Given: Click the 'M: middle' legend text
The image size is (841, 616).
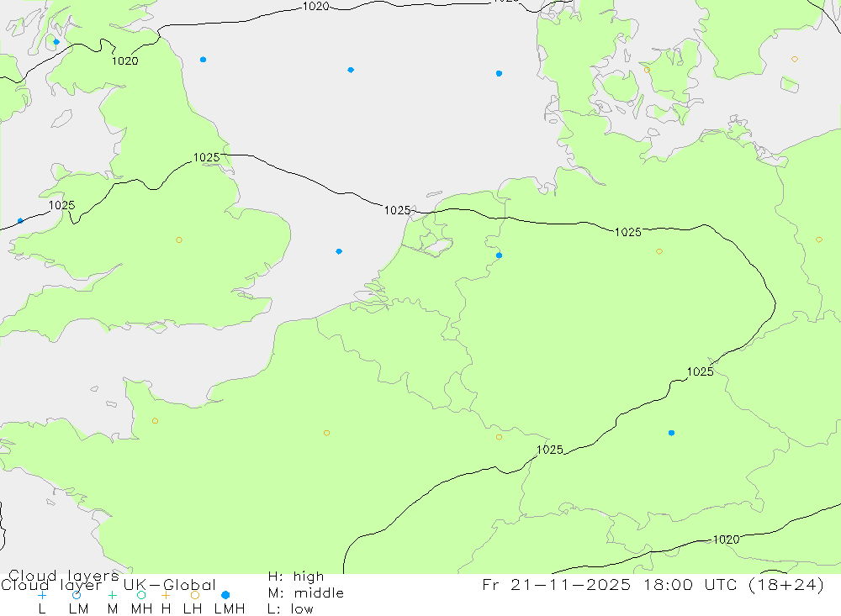Looking at the screenshot, I should (x=306, y=593).
